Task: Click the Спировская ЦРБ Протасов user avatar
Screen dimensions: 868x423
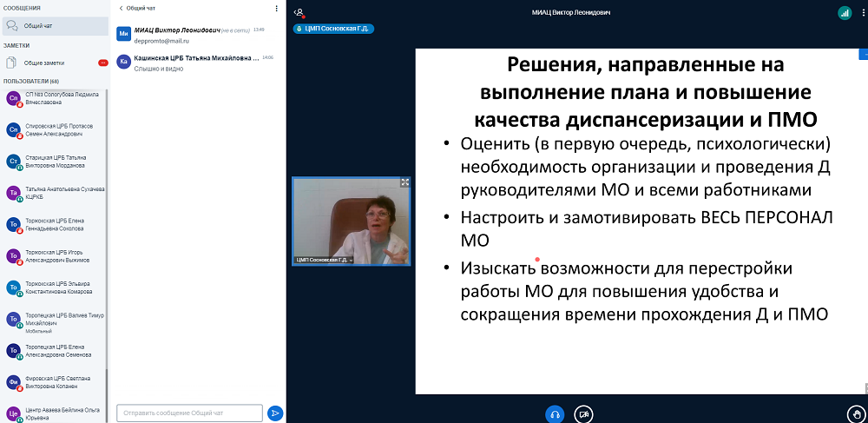Action: click(x=13, y=130)
